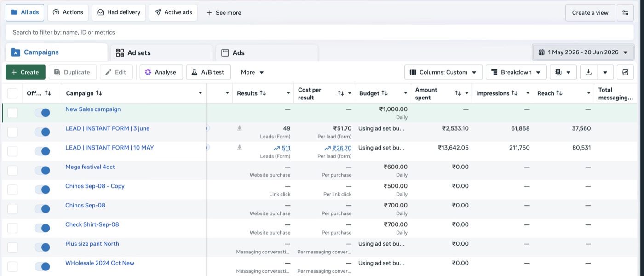The width and height of the screenshot is (644, 276).
Task: Open the Chinos Sep-08 – Copy campaign link
Action: (x=95, y=186)
